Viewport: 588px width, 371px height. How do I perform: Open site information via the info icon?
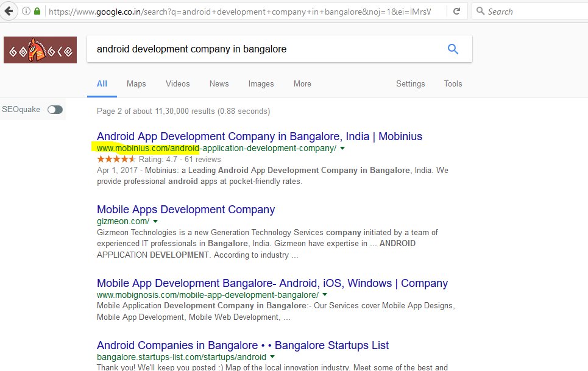[25, 10]
